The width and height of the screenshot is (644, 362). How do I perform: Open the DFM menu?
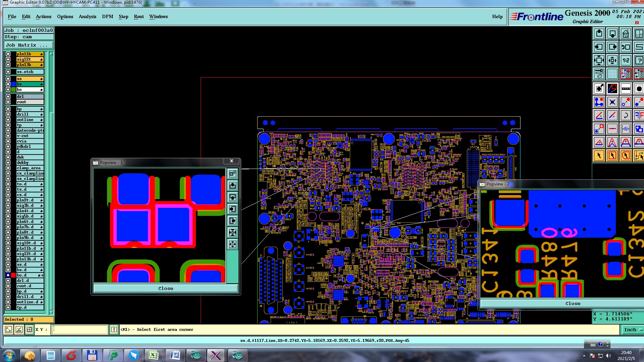point(107,16)
